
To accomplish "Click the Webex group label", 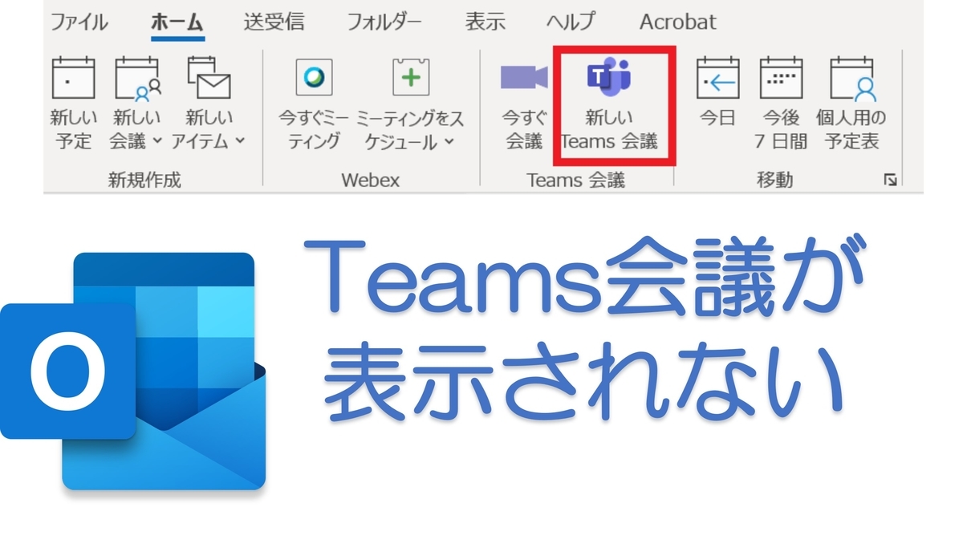I will pyautogui.click(x=370, y=180).
